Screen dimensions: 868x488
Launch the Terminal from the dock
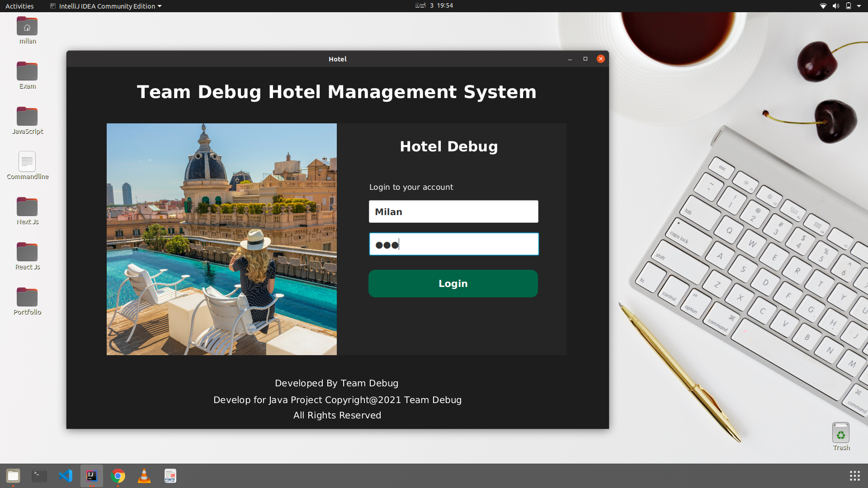[x=39, y=475]
